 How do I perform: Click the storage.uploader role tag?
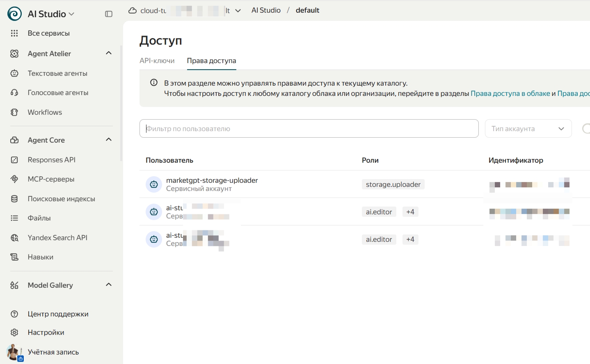coord(393,184)
